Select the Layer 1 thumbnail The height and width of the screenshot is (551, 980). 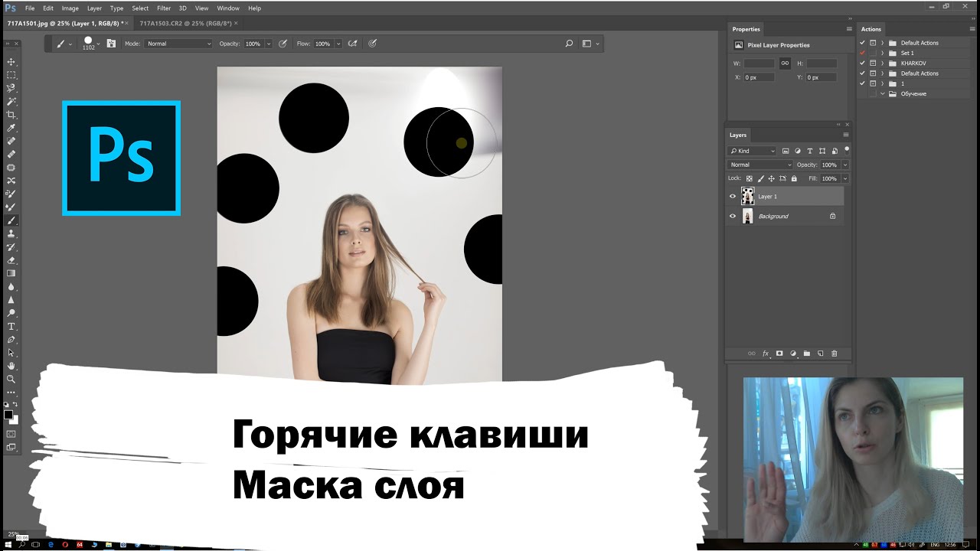click(748, 197)
